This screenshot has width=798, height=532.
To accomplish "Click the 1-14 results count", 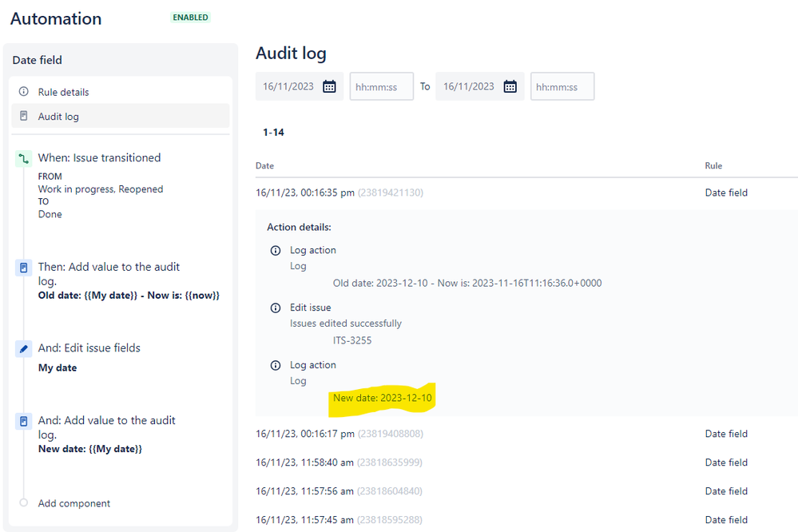I will coord(273,133).
